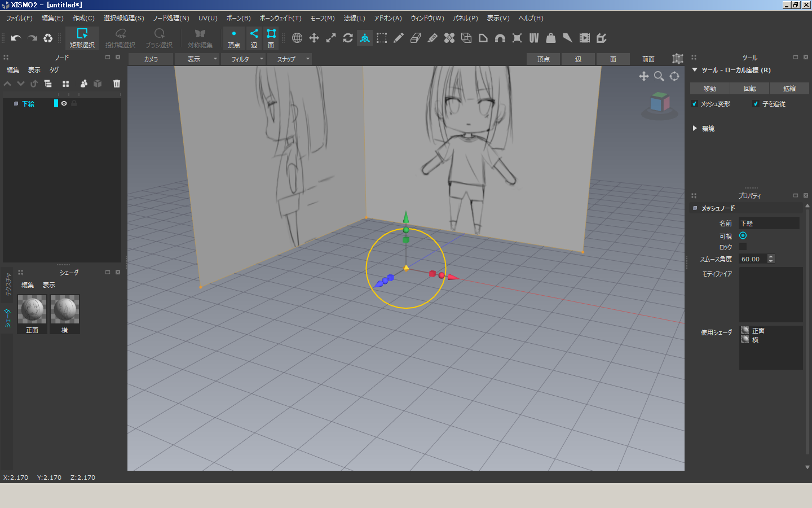
Task: Open the スナップ dropdown
Action: click(x=289, y=59)
